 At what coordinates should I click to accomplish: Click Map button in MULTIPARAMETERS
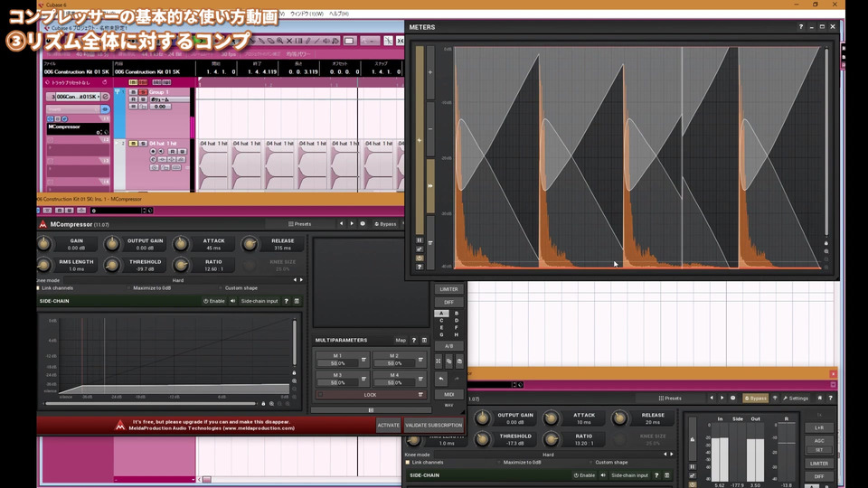401,341
